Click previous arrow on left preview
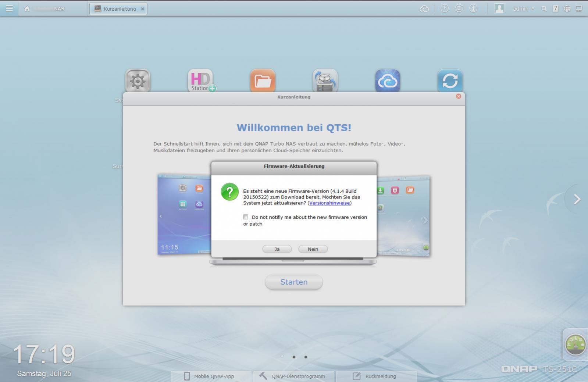588x382 pixels. pyautogui.click(x=161, y=216)
